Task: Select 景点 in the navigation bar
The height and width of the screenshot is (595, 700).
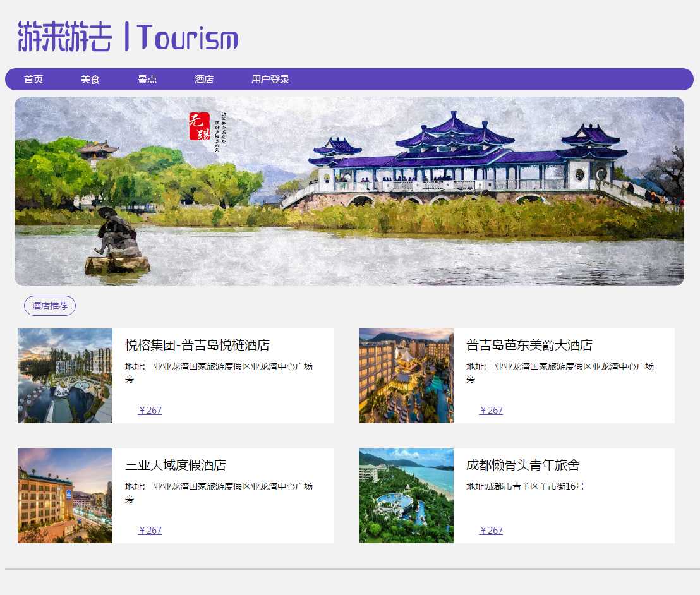Action: tap(147, 80)
